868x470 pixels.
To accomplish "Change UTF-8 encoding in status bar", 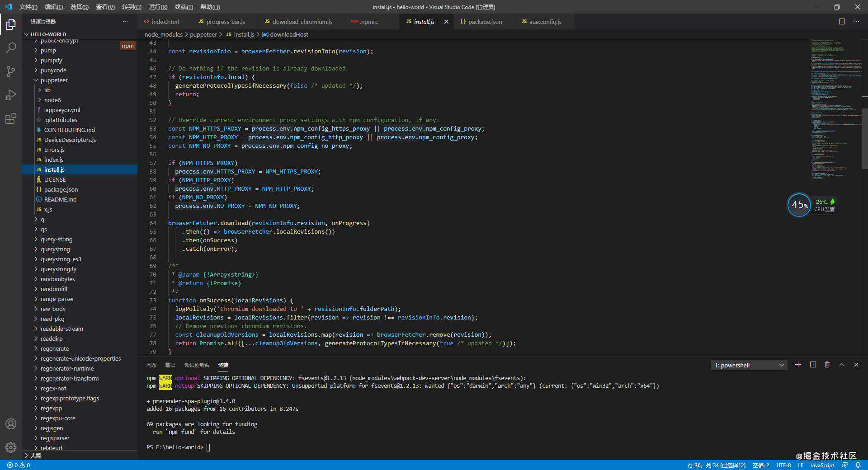I will click(x=783, y=465).
